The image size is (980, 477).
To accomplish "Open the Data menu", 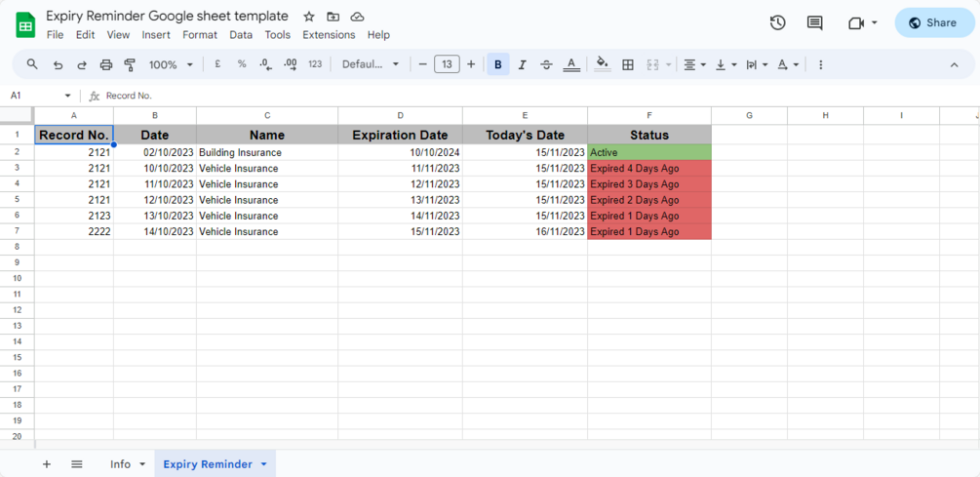I will click(x=241, y=35).
